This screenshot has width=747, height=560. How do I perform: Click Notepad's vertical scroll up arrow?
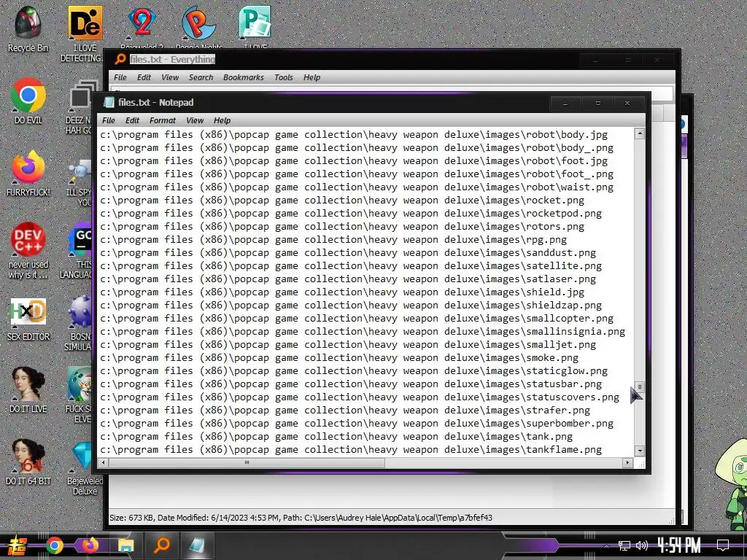tap(640, 133)
